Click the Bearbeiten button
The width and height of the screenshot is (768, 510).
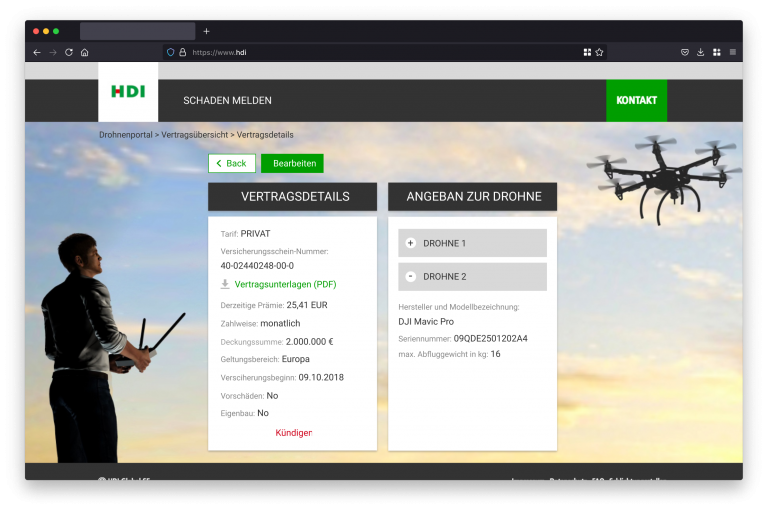click(292, 163)
